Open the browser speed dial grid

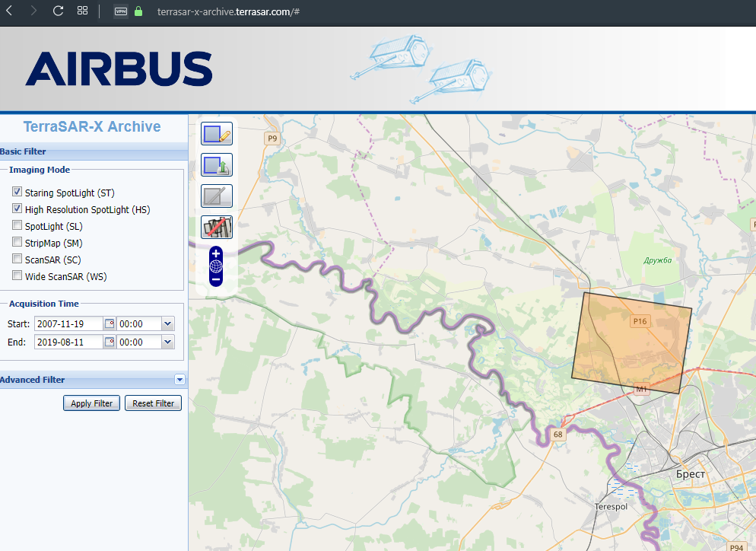pos(82,11)
